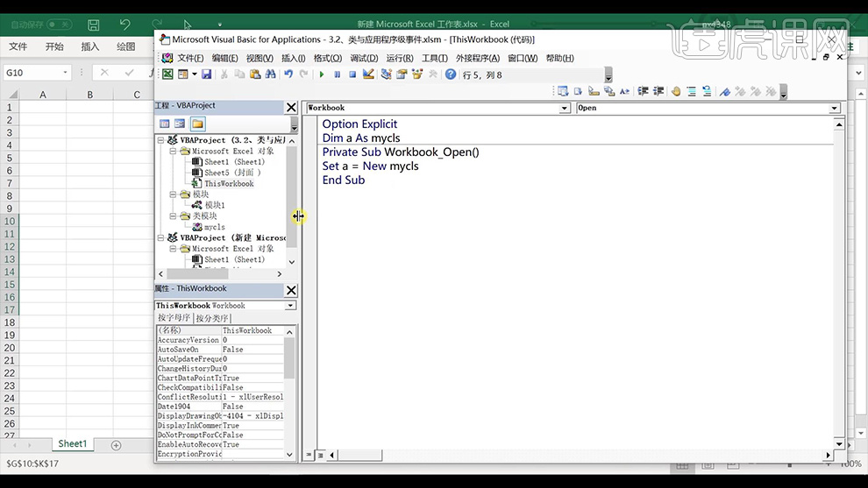Toggle Folders view in the Project panel

coord(197,124)
